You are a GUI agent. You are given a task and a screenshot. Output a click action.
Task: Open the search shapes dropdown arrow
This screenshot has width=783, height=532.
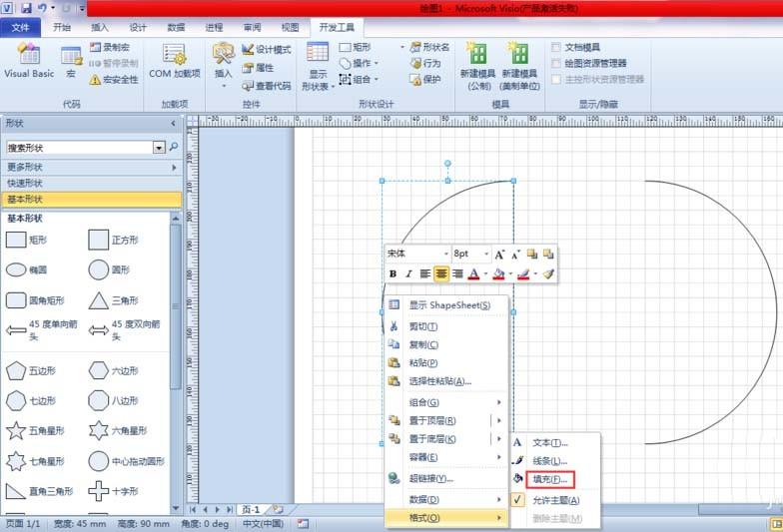pos(159,148)
